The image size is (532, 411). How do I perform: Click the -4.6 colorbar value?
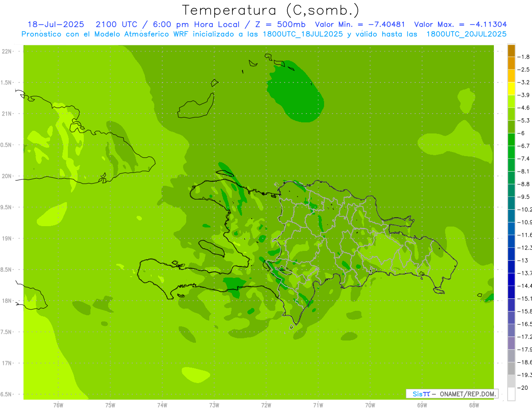coord(523,108)
